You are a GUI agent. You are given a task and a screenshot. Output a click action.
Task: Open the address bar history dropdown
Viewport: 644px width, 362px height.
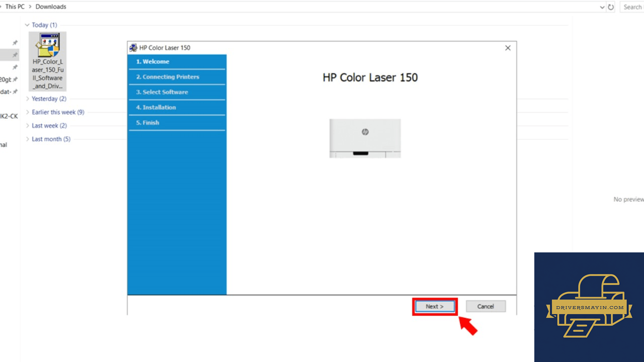click(x=602, y=7)
